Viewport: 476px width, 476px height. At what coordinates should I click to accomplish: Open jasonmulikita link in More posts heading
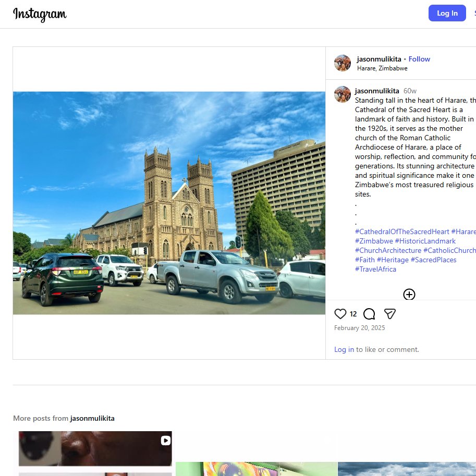[92, 418]
